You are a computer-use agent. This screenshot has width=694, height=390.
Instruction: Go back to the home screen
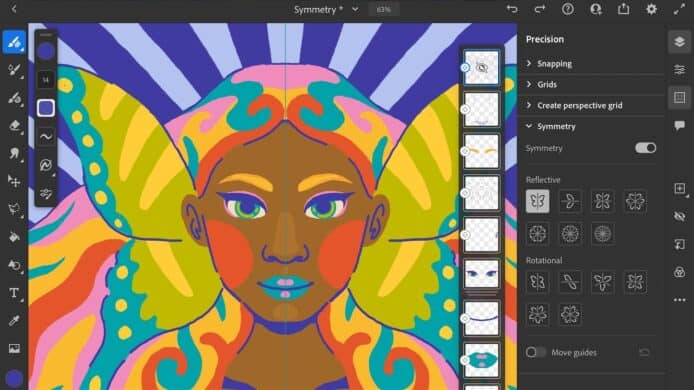tap(14, 9)
